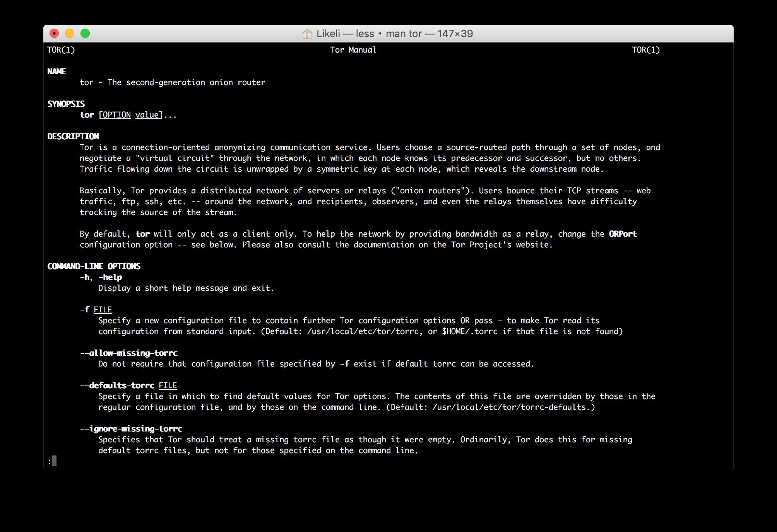Image resolution: width=777 pixels, height=532 pixels.
Task: Click the phrase '"virtual circuit"'
Action: click(175, 158)
